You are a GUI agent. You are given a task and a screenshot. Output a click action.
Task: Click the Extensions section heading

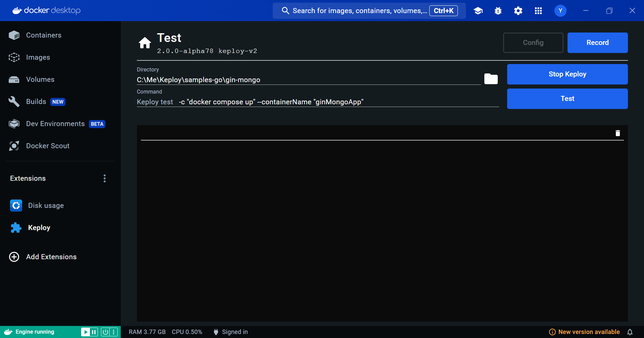point(28,178)
